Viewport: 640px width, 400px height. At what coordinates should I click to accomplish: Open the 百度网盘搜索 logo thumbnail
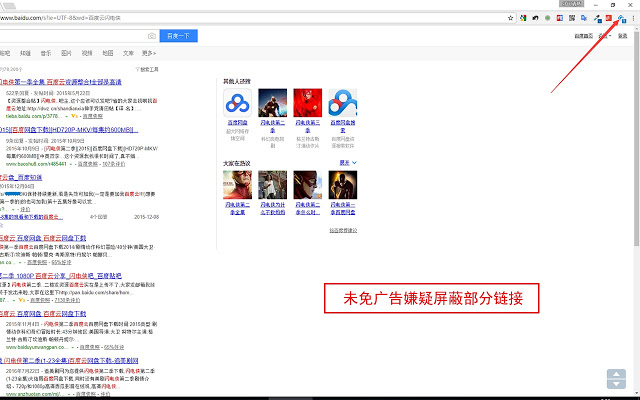click(343, 103)
